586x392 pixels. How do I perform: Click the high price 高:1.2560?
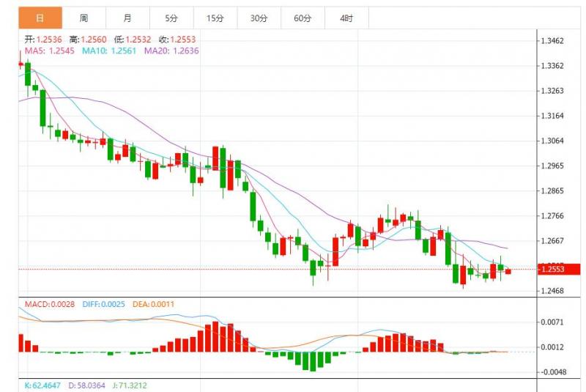pyautogui.click(x=88, y=40)
